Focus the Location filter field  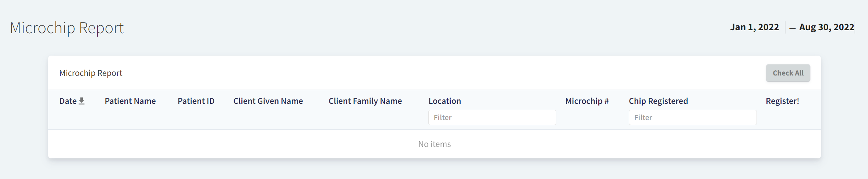(492, 117)
